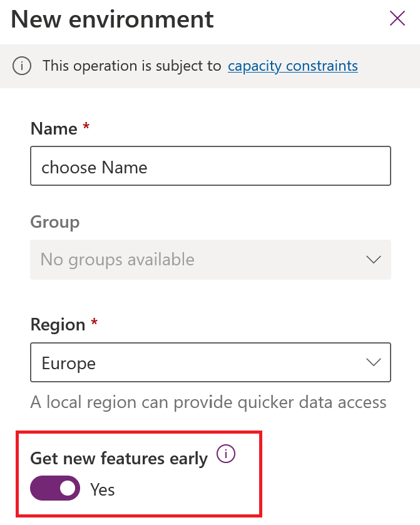Click the Get new features early label
The width and height of the screenshot is (420, 525).
coord(119,459)
